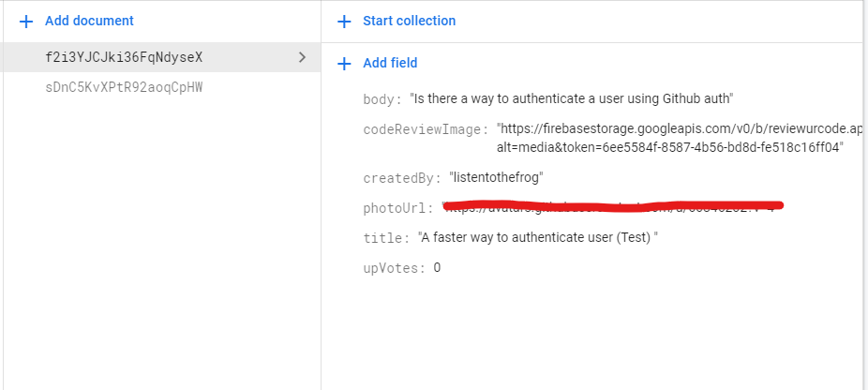Click the plus icon beside Add document
Image resolution: width=868 pixels, height=390 pixels.
[26, 22]
